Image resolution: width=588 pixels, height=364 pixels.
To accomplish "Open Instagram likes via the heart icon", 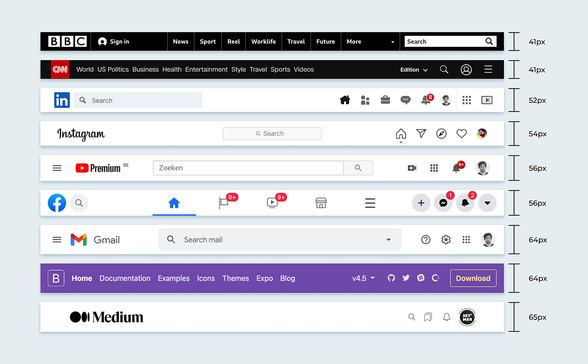I will pyautogui.click(x=462, y=134).
